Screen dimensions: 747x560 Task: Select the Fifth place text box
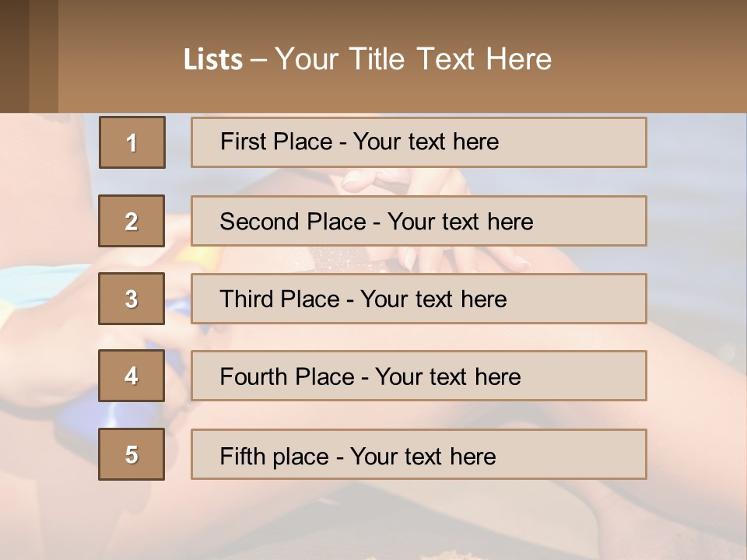419,454
